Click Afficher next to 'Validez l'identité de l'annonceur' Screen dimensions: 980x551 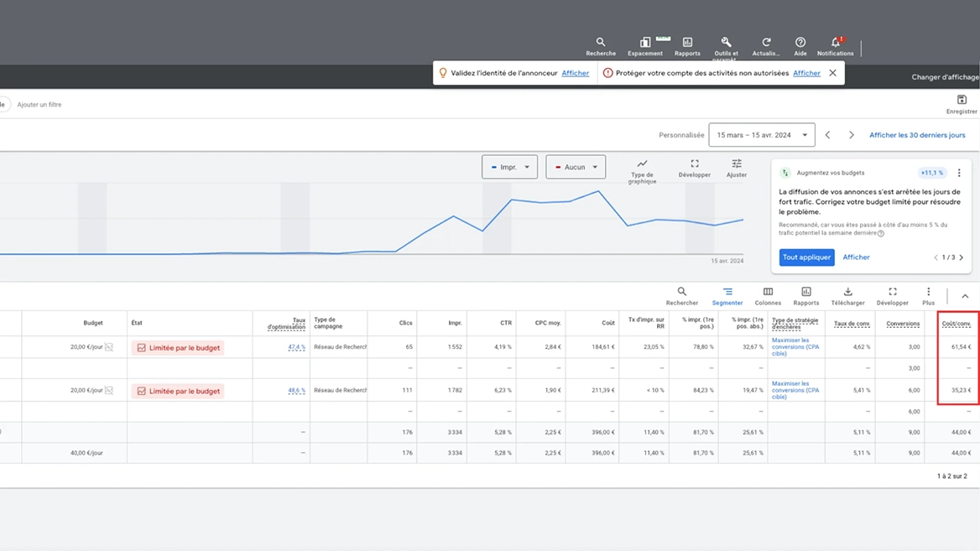pyautogui.click(x=575, y=73)
